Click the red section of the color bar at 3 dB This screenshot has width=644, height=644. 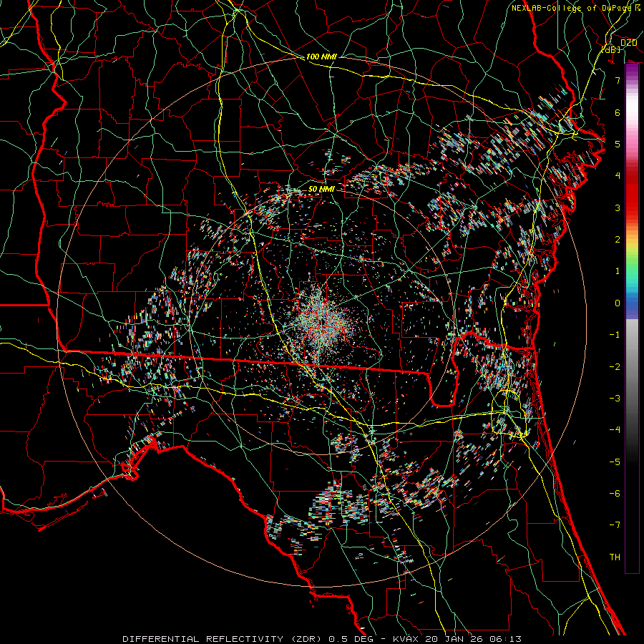coord(632,208)
